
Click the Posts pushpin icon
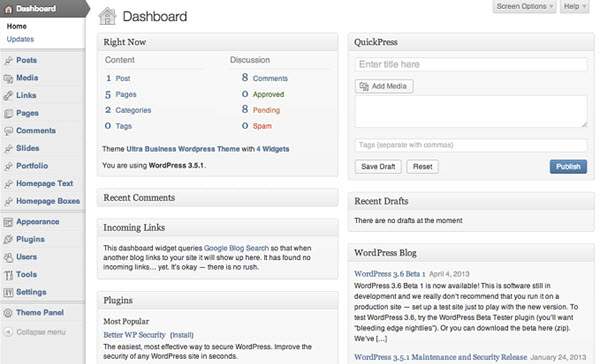(8, 60)
